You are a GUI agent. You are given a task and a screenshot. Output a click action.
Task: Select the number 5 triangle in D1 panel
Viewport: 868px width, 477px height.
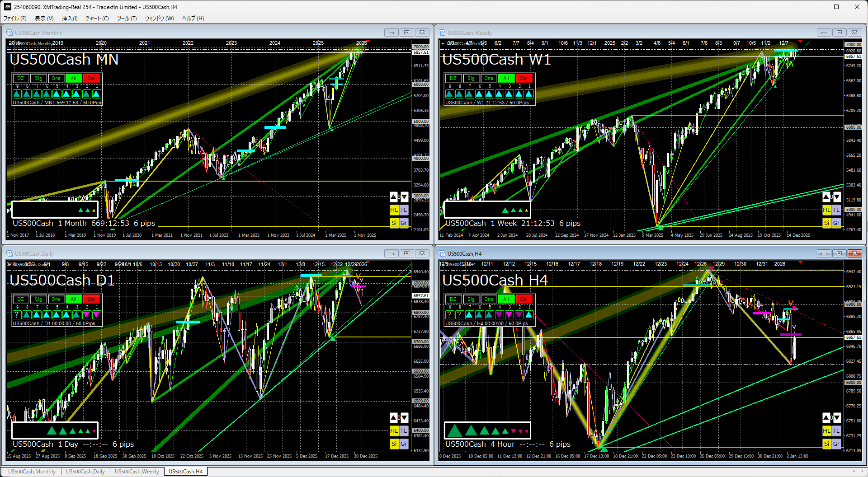click(x=57, y=315)
